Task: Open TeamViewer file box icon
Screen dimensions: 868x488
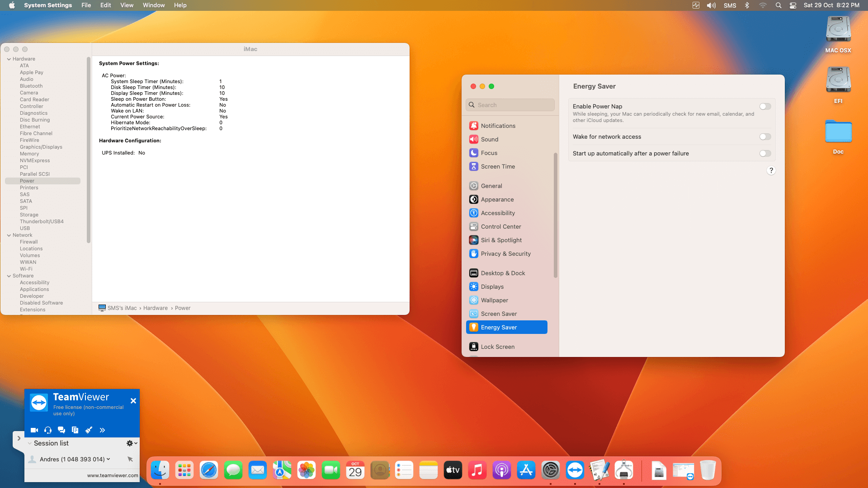Action: 75,430
